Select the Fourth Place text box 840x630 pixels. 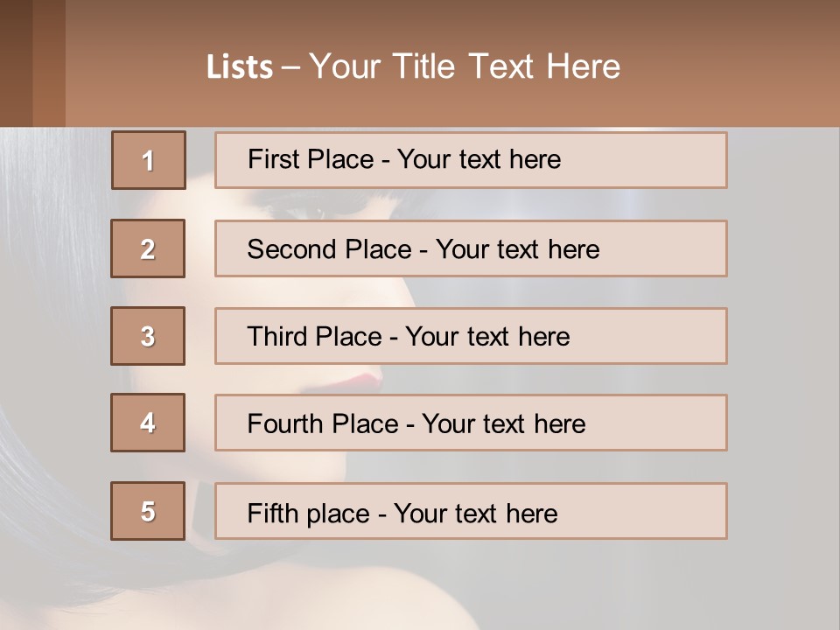tap(471, 423)
